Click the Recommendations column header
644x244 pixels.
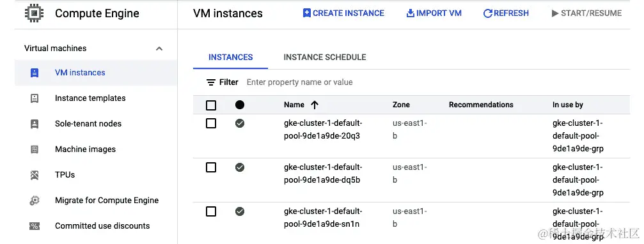pos(481,105)
